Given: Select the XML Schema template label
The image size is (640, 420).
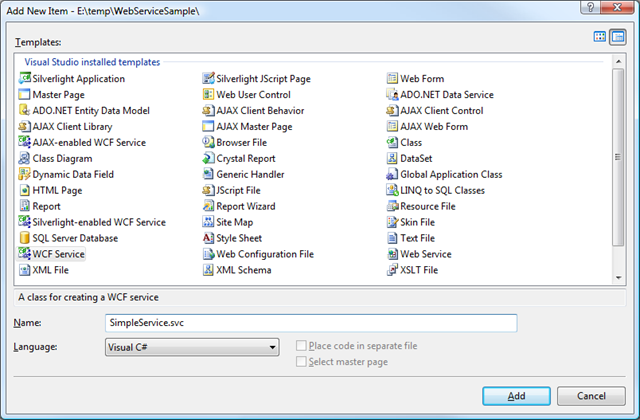Looking at the screenshot, I should pos(244,270).
